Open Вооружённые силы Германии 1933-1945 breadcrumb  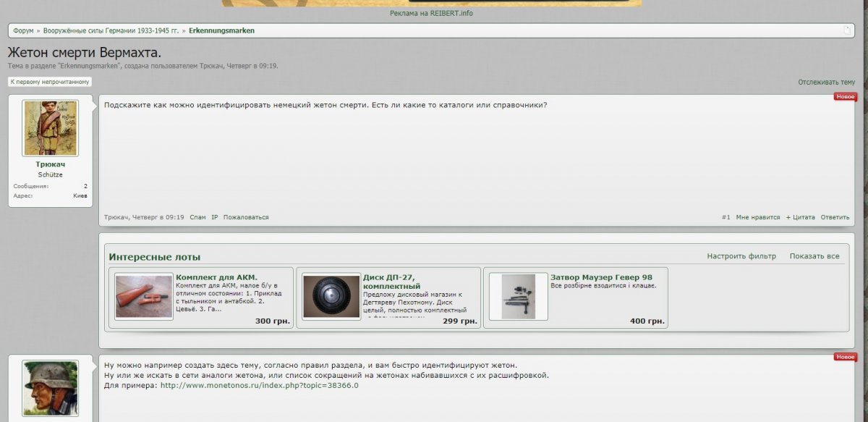click(x=110, y=31)
